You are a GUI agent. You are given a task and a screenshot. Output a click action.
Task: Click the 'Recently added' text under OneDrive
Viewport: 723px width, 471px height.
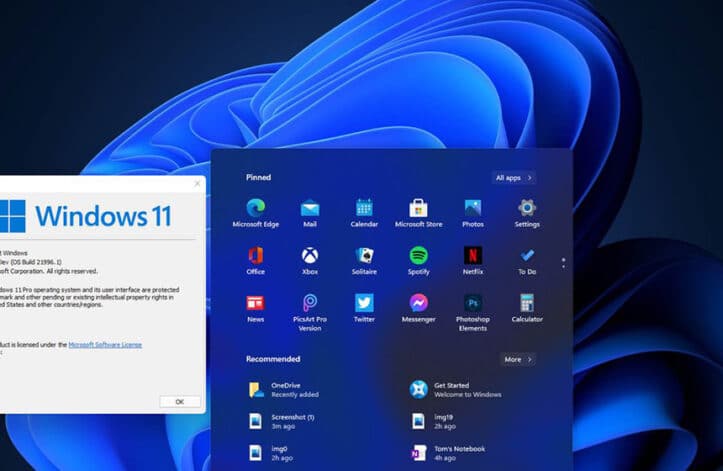pos(295,394)
